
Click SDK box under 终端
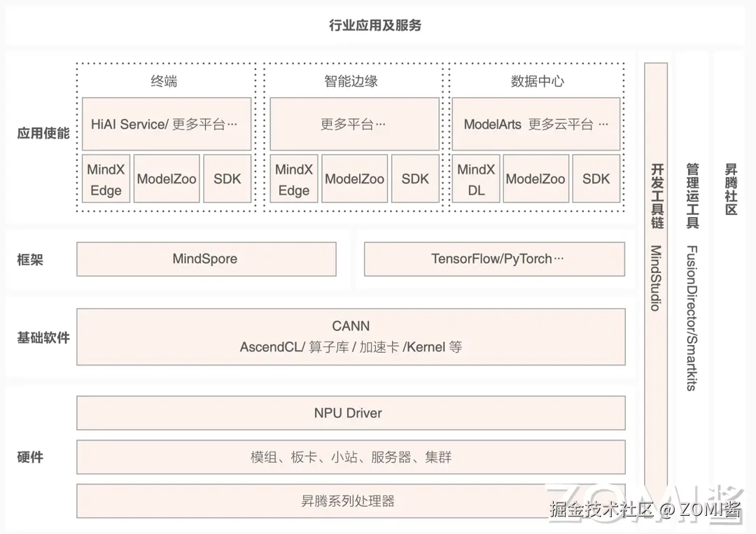227,178
